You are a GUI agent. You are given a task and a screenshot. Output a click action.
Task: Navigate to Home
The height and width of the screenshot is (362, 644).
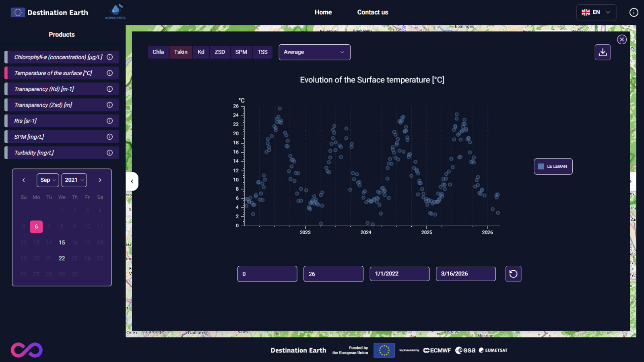[323, 12]
